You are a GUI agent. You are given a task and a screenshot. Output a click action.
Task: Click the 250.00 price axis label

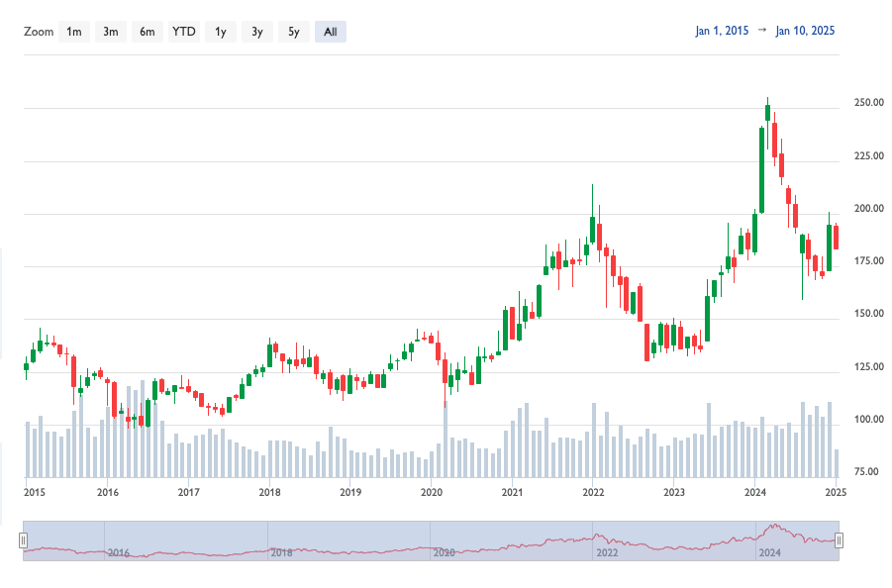[868, 102]
